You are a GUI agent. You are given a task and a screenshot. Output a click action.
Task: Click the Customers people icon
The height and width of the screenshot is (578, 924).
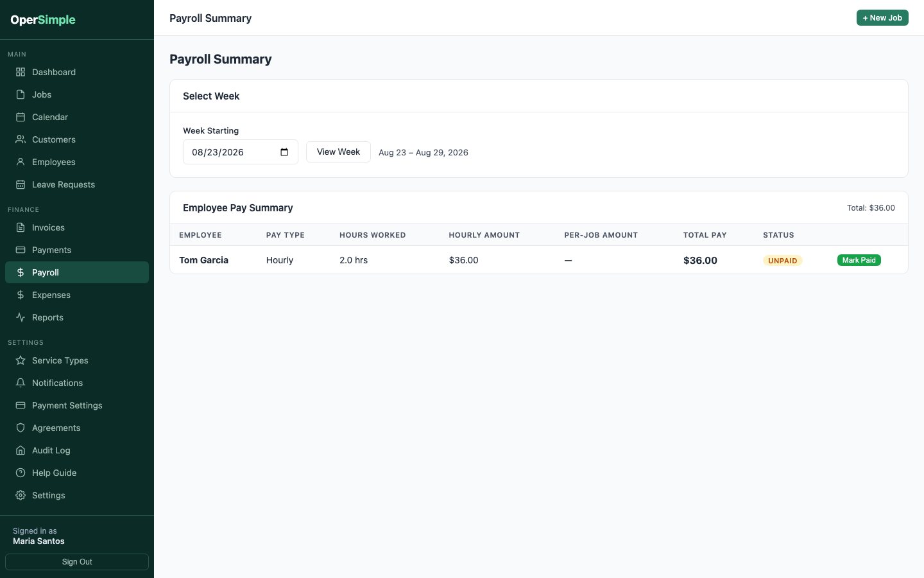click(x=21, y=139)
